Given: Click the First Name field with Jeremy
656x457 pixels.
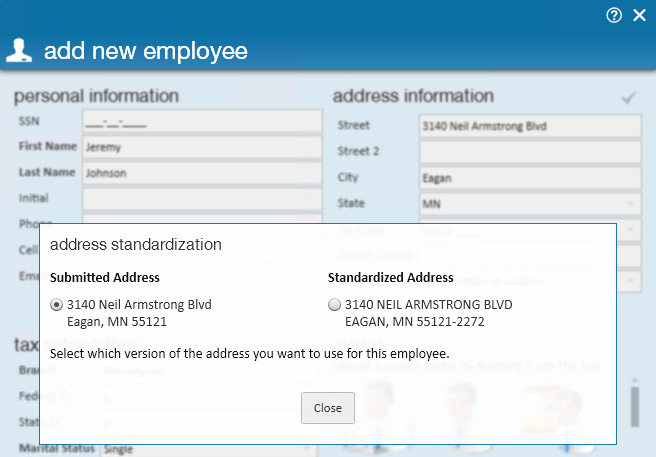Looking at the screenshot, I should [x=202, y=147].
